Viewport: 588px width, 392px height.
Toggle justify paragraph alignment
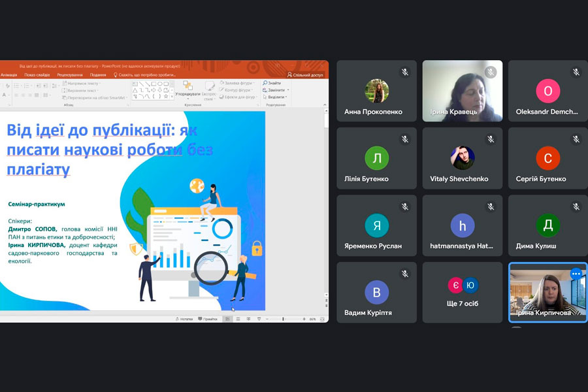point(37,95)
